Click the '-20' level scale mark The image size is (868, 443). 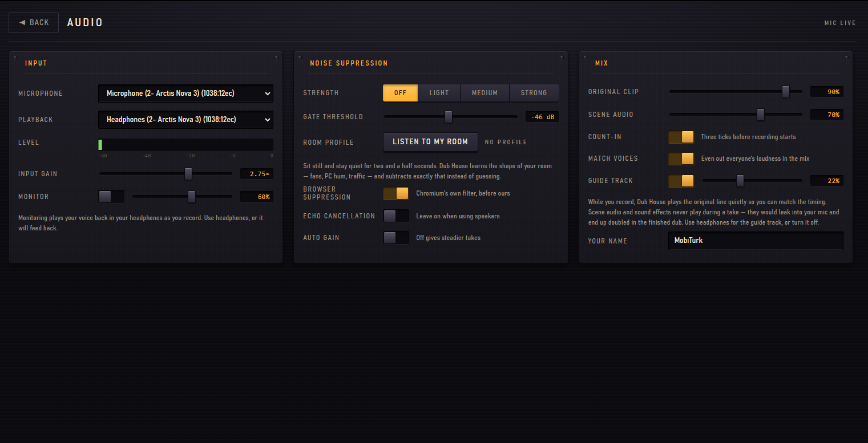click(191, 156)
